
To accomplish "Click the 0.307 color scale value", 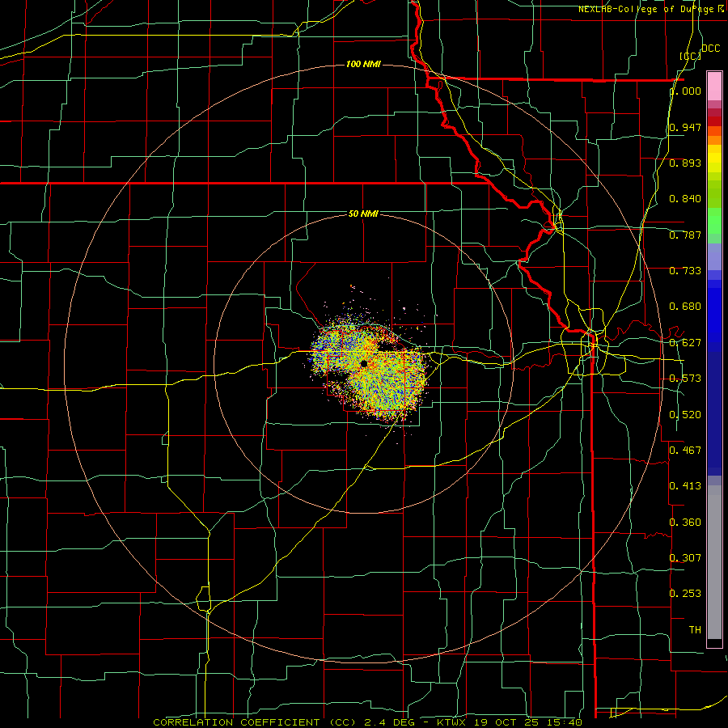I will pos(685,558).
